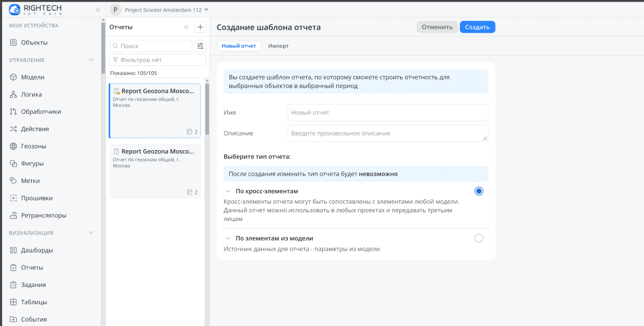Click the Dashboards icon (Дашборды)
The width and height of the screenshot is (644, 326).
click(x=14, y=250)
